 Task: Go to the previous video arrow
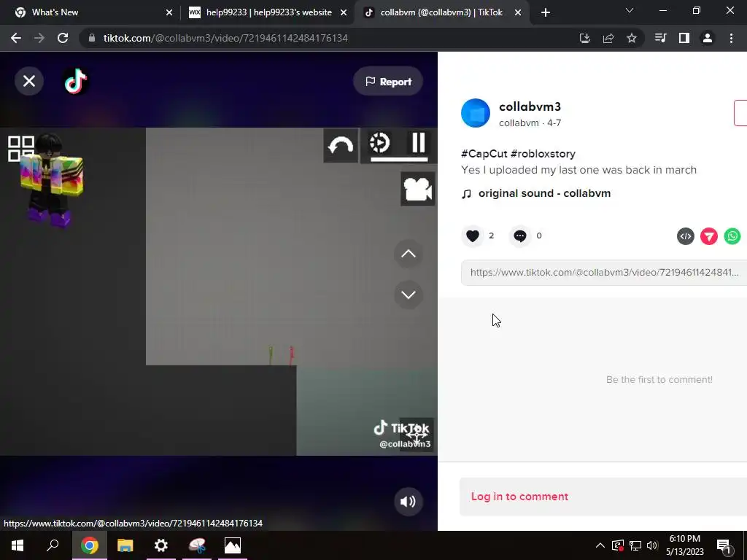click(x=409, y=254)
